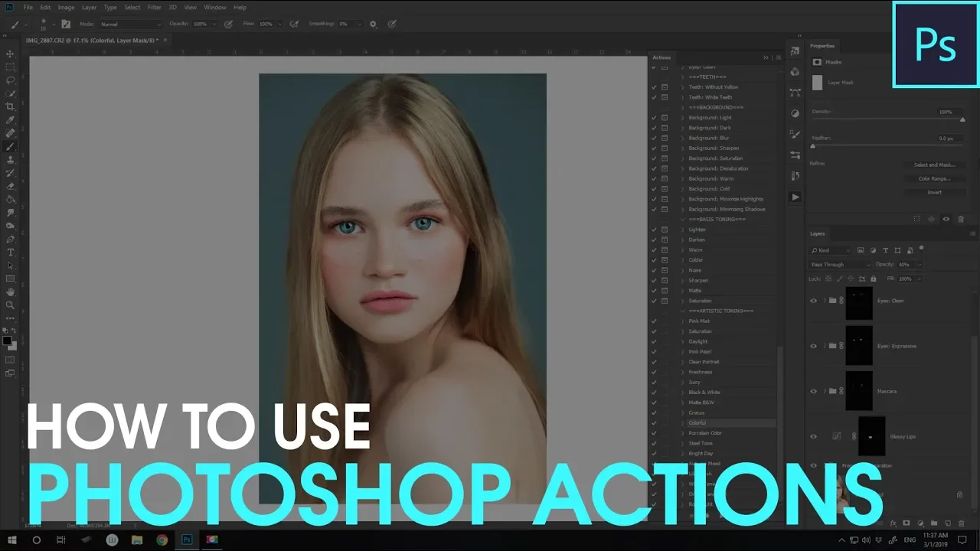Click the foreground color swatch
Screen dimensions: 980x551
click(x=7, y=341)
